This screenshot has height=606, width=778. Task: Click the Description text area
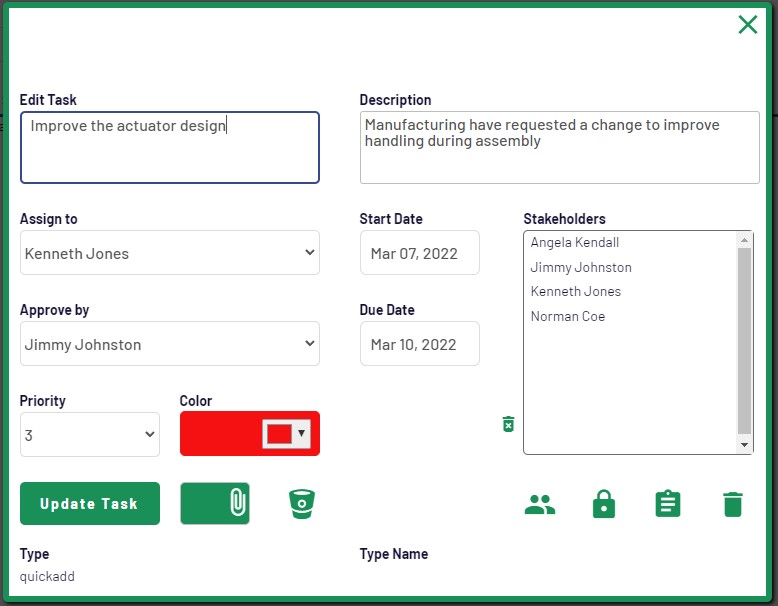click(x=560, y=147)
